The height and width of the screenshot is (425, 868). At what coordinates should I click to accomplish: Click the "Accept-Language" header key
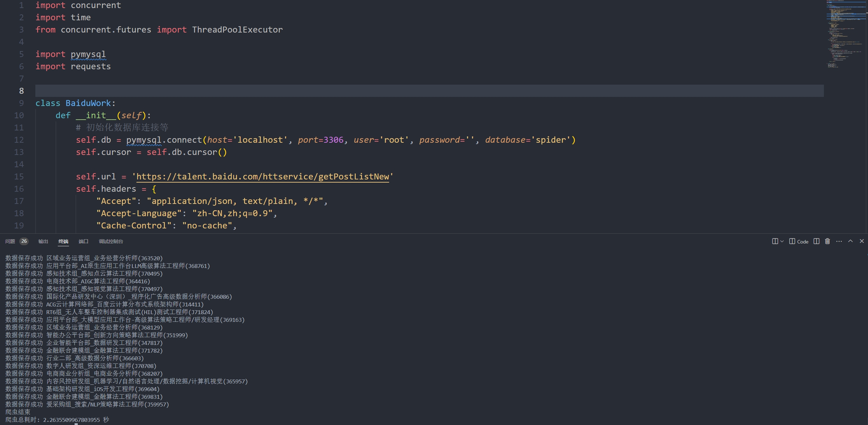139,213
